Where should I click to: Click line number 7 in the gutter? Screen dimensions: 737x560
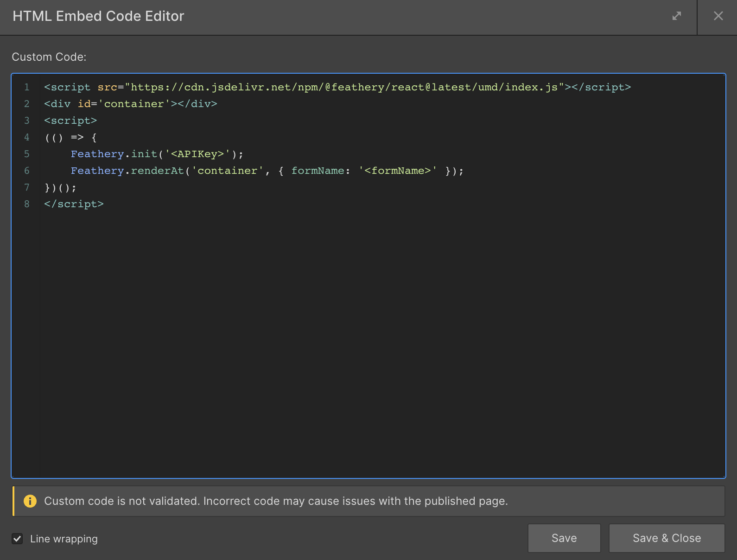click(27, 187)
